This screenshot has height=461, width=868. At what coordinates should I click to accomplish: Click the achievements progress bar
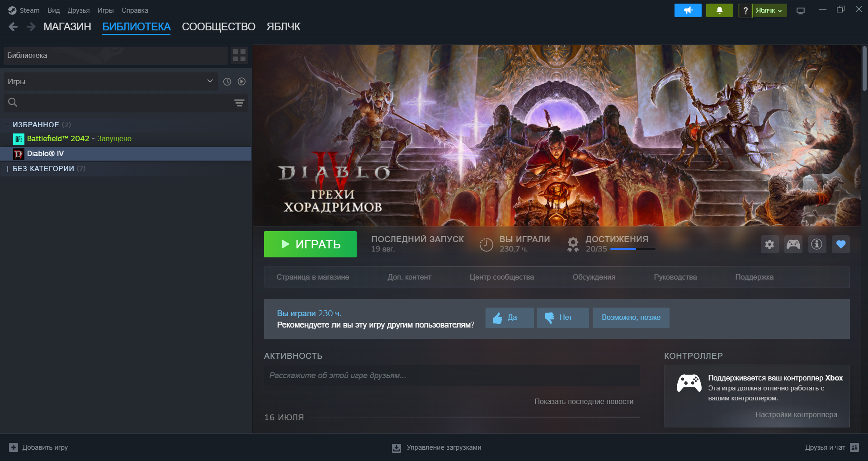(633, 249)
